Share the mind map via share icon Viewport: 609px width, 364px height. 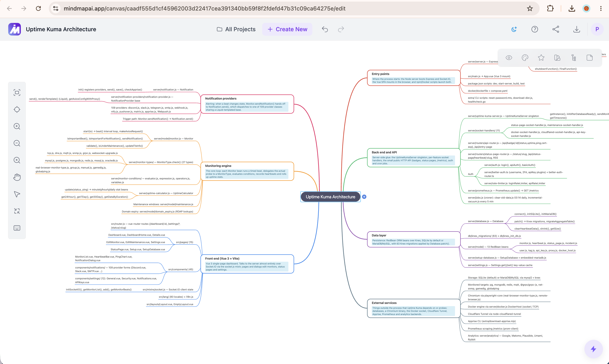(556, 29)
